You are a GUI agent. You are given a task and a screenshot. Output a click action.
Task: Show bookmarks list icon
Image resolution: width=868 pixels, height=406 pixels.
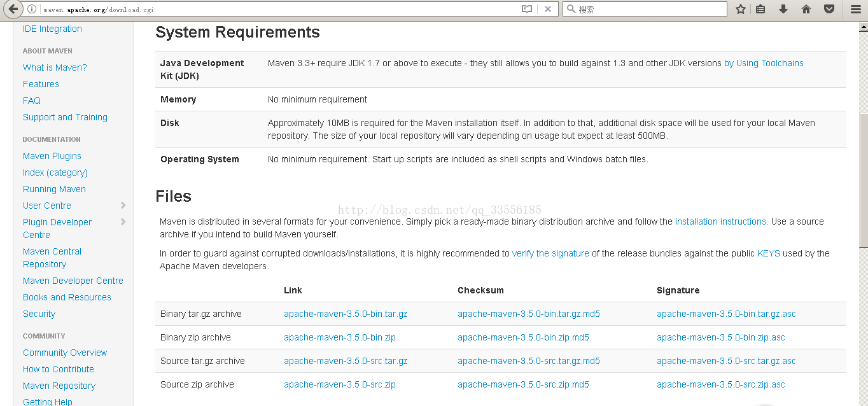click(x=761, y=10)
